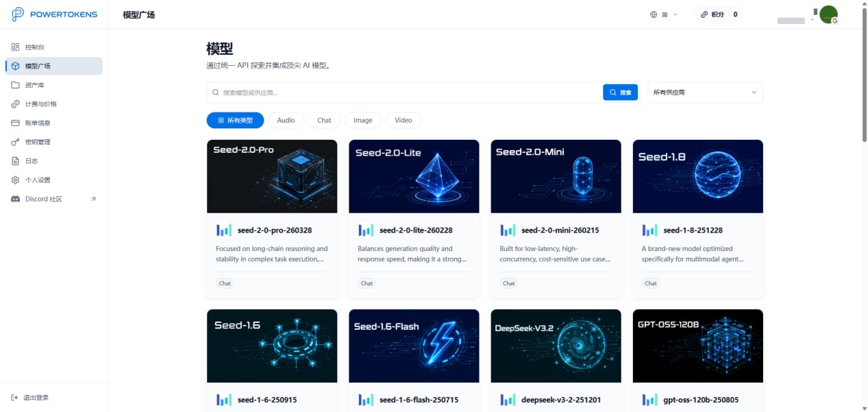Open the GPT-OSS-120B banner image
The height and width of the screenshot is (412, 868).
tap(697, 346)
